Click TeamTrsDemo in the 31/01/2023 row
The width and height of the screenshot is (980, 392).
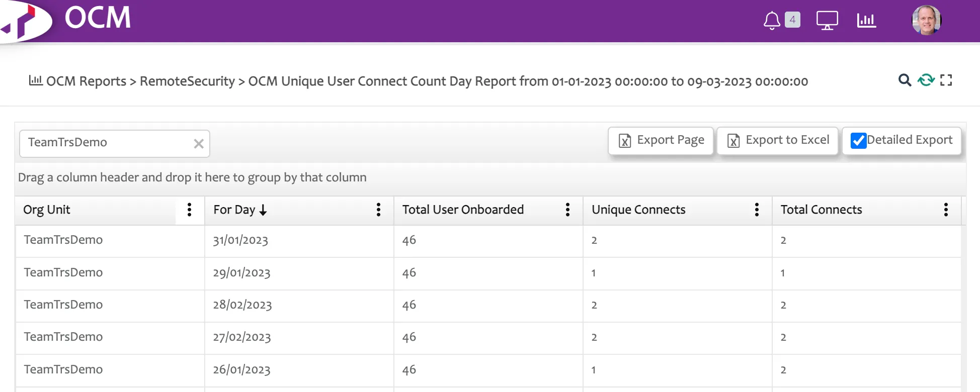click(63, 240)
